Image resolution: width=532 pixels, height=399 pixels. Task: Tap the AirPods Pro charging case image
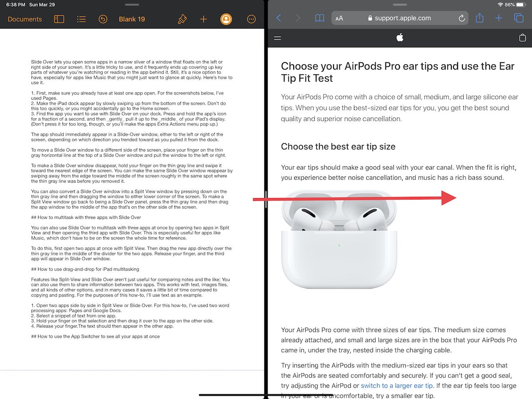[x=339, y=239]
